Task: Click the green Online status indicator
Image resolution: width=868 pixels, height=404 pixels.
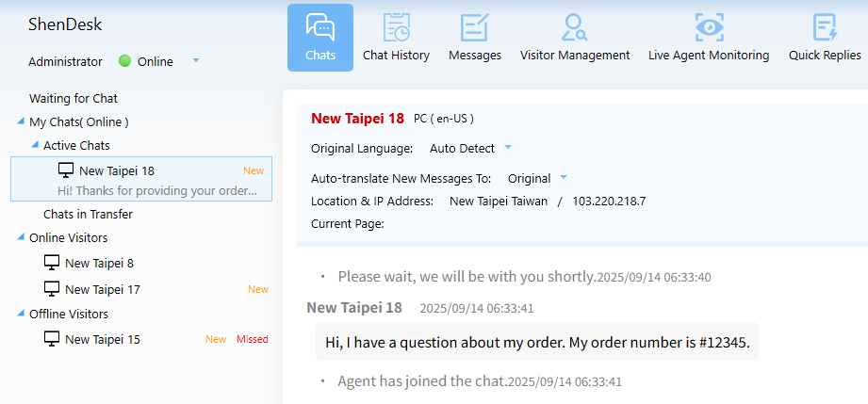Action: (x=124, y=61)
